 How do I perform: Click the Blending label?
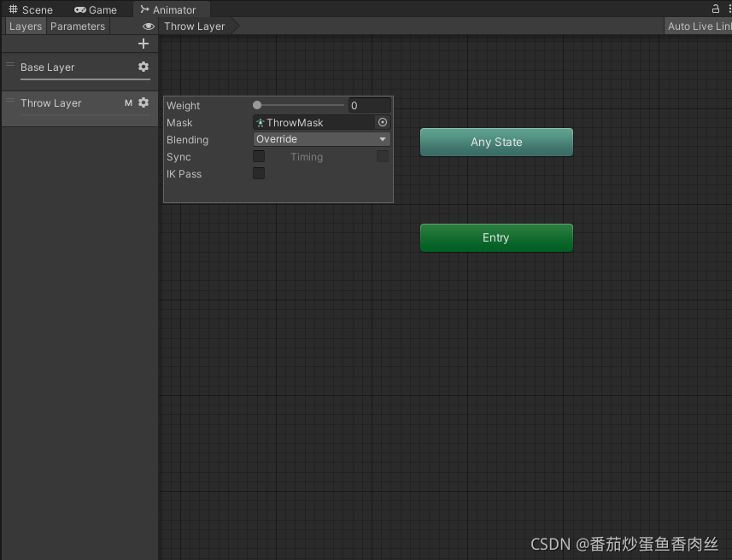(188, 140)
